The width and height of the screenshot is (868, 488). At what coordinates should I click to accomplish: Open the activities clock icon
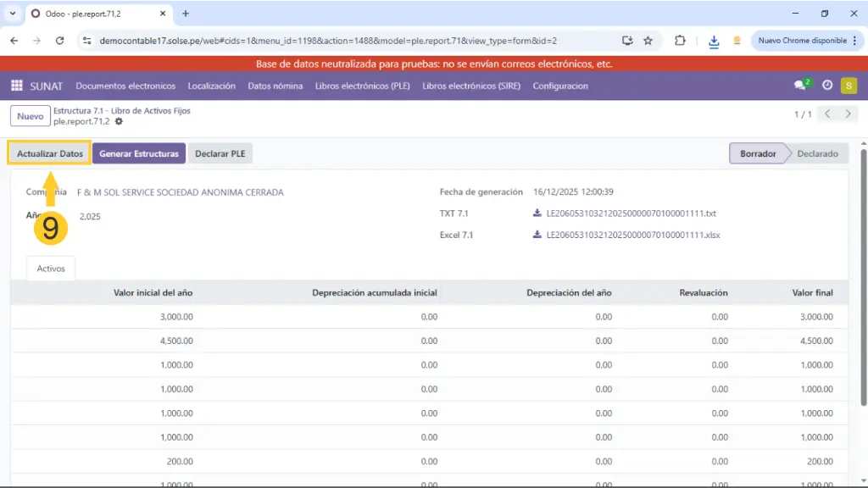coord(827,86)
